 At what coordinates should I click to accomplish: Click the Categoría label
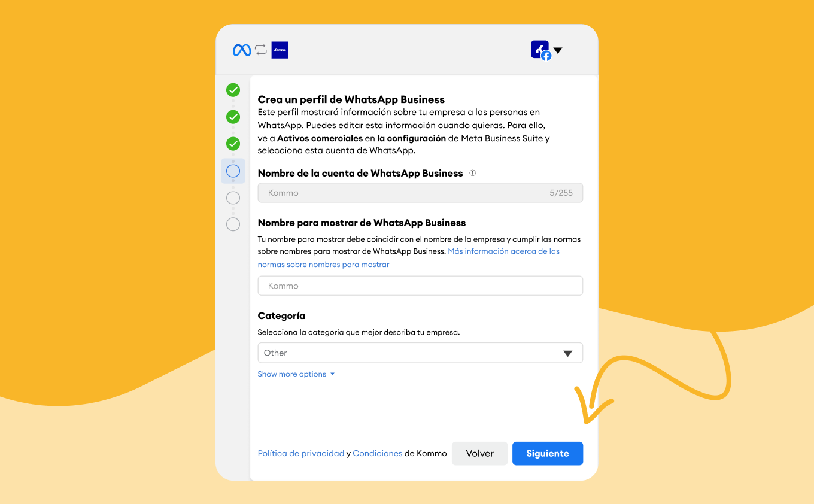pyautogui.click(x=281, y=316)
